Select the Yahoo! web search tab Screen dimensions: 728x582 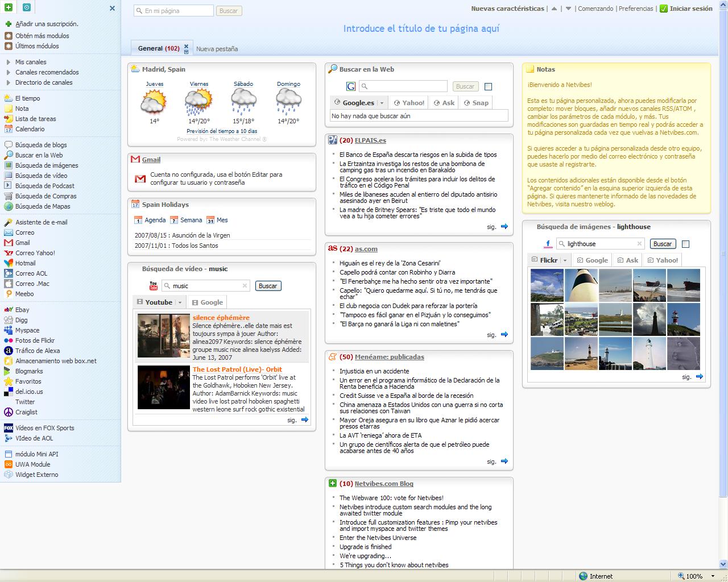point(409,103)
